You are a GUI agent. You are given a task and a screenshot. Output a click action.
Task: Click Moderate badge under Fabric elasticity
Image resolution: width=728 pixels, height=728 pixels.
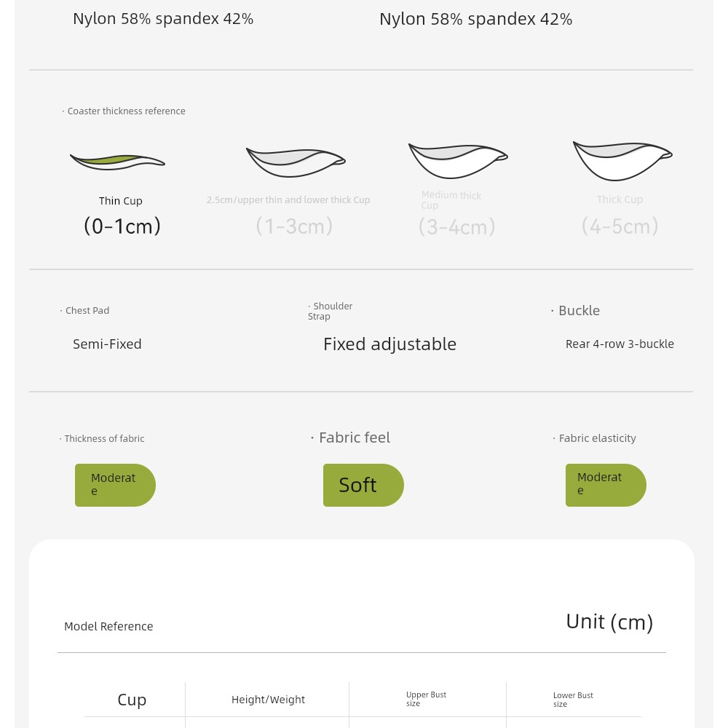coord(606,485)
